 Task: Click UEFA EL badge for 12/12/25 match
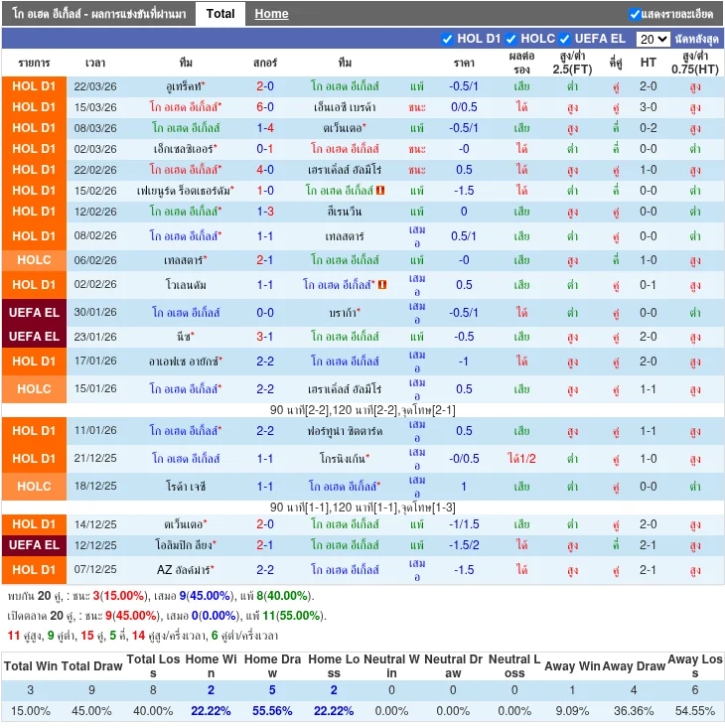(x=34, y=545)
